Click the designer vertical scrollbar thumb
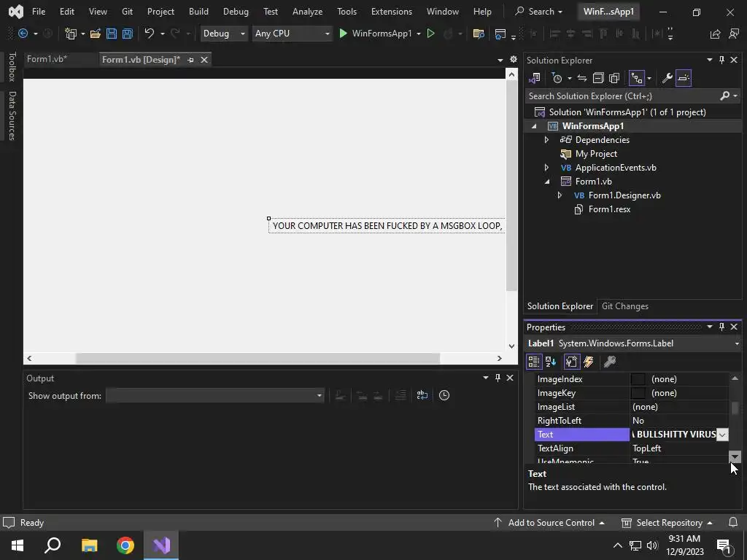 [x=511, y=187]
